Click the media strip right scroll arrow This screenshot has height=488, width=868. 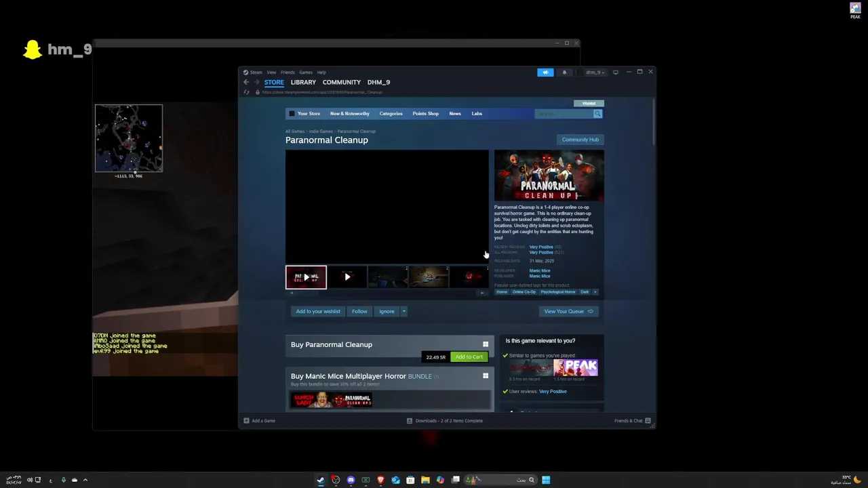(x=482, y=293)
